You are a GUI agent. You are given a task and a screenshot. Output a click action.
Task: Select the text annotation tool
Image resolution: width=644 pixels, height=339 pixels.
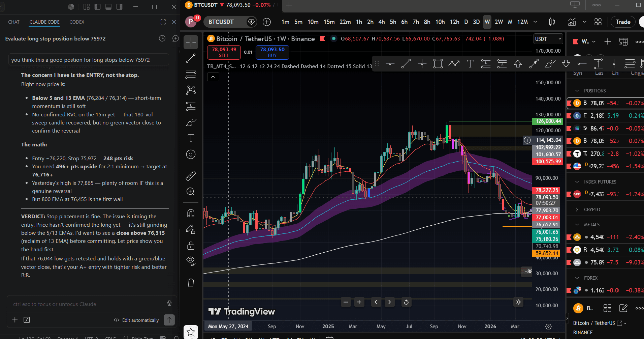tap(191, 138)
